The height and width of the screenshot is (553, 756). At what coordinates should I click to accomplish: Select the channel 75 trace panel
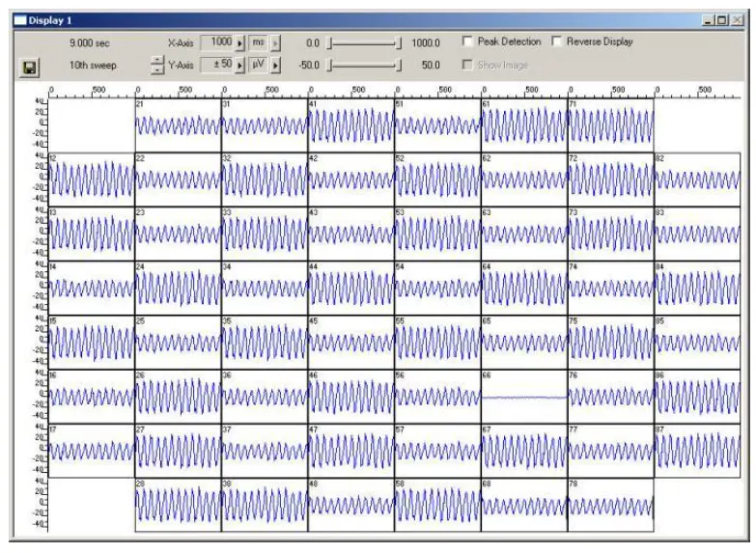pyautogui.click(x=610, y=343)
